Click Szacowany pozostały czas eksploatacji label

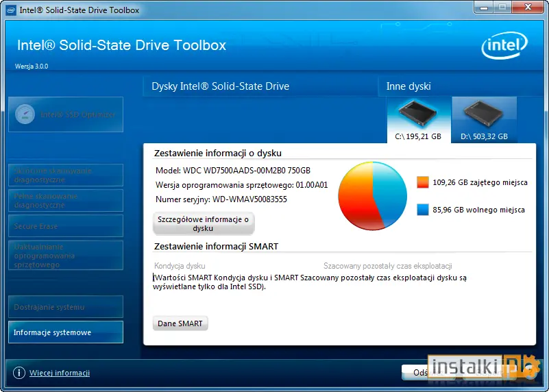point(388,266)
